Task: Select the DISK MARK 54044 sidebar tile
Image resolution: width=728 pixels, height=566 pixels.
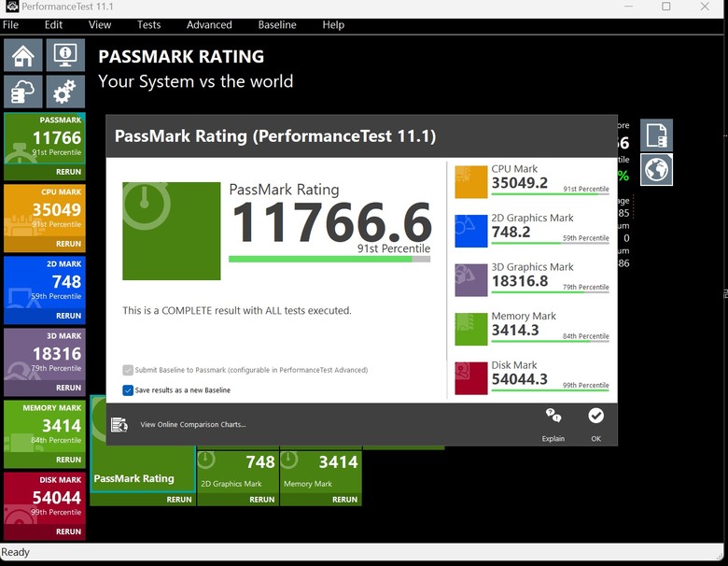Action: (x=45, y=498)
